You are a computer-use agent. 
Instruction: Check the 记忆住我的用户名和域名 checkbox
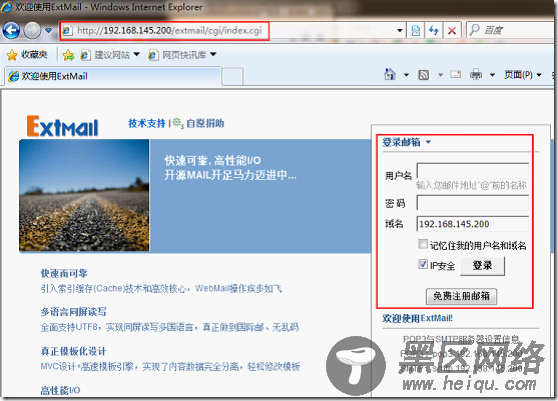coord(423,244)
